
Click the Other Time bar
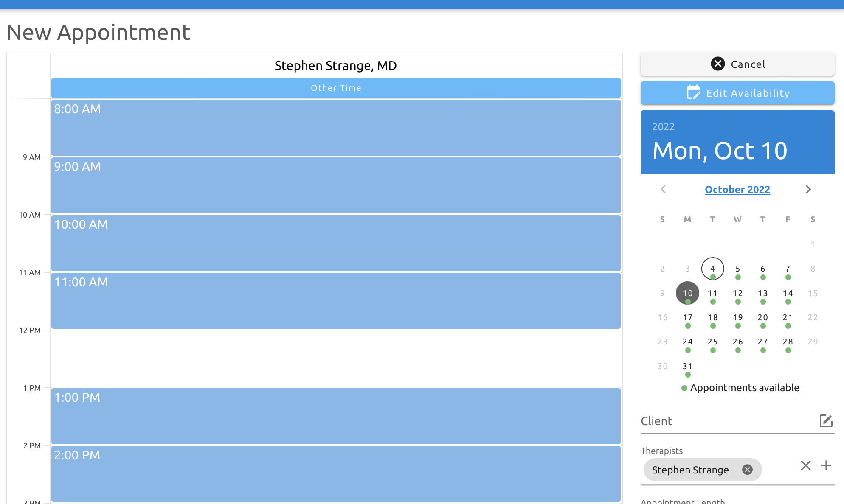click(335, 88)
